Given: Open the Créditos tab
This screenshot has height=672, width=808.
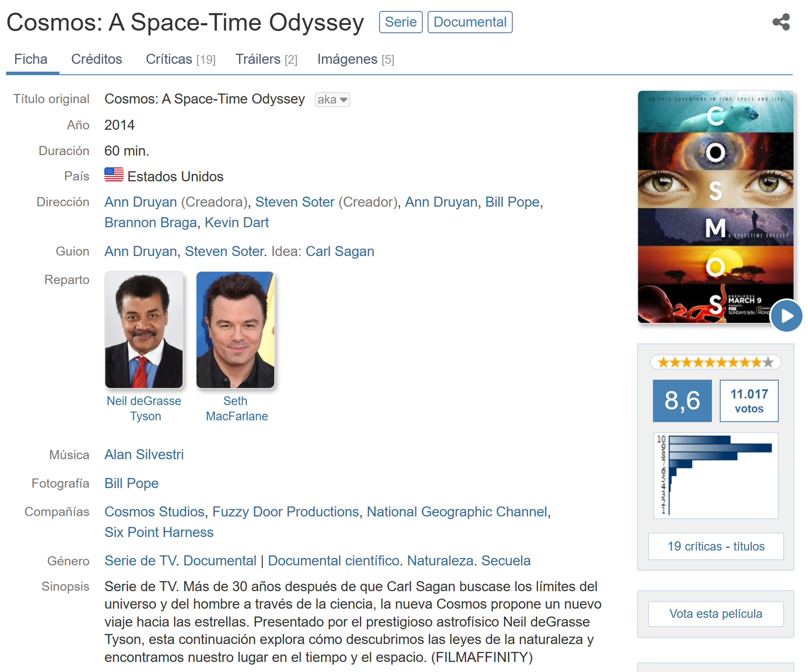Looking at the screenshot, I should 97,59.
